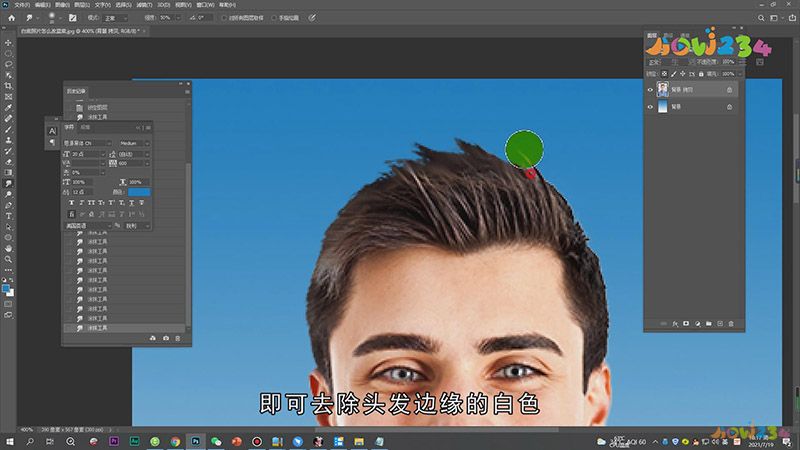Click the text color swatch in Character panel

(139, 192)
